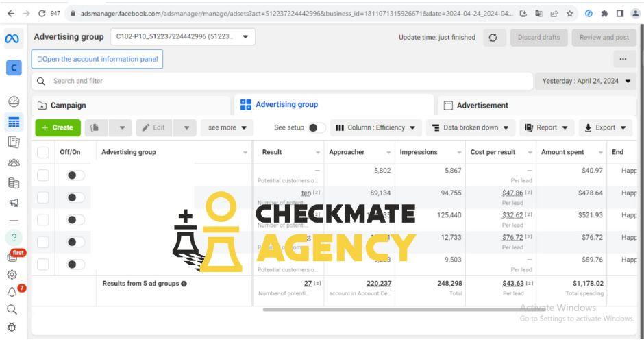
Task: Check the row with $521.93 spent
Action: point(42,220)
